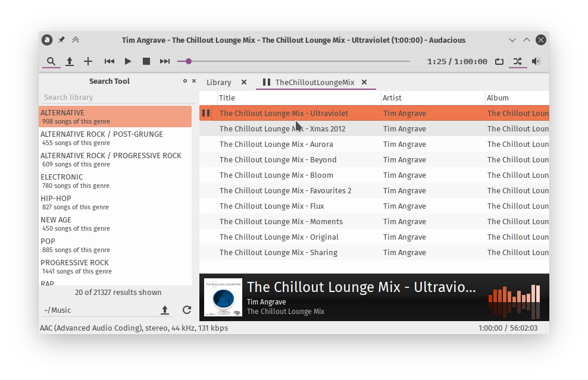Switch to the Library tab
Image resolution: width=588 pixels, height=380 pixels.
[218, 83]
